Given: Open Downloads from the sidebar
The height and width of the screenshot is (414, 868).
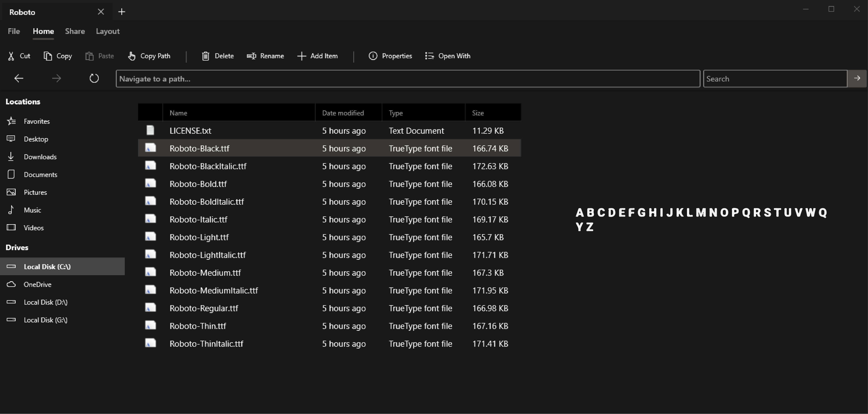Looking at the screenshot, I should pyautogui.click(x=40, y=156).
